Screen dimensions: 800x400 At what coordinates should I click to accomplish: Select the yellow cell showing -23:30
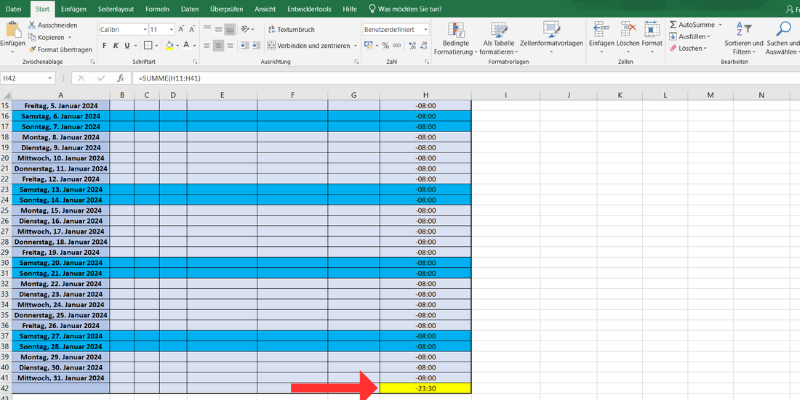click(x=425, y=390)
